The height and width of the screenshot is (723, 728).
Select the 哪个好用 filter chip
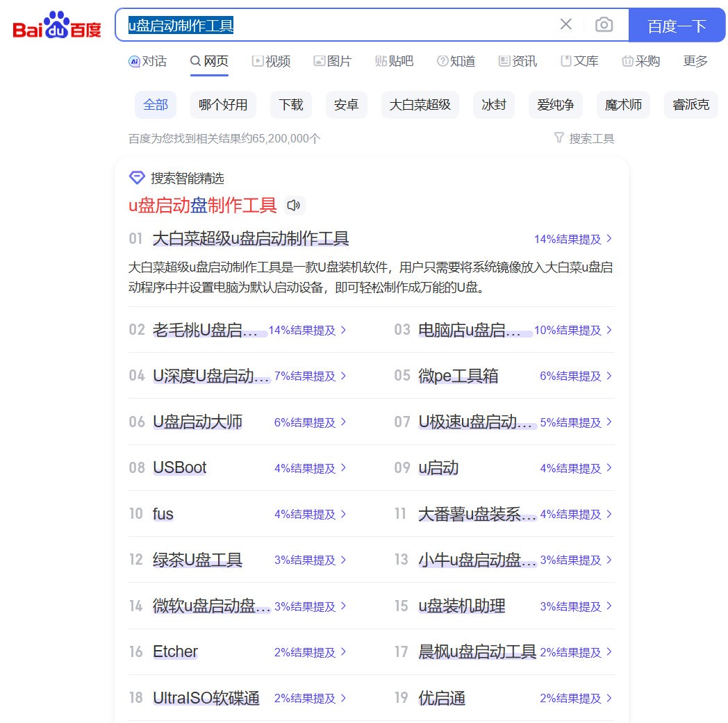point(223,105)
